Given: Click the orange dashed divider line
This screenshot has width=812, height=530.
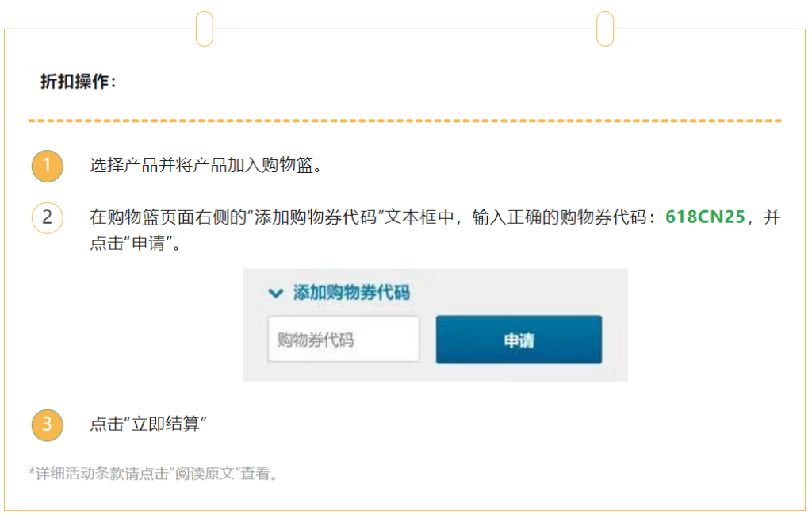Looking at the screenshot, I should pyautogui.click(x=404, y=121).
